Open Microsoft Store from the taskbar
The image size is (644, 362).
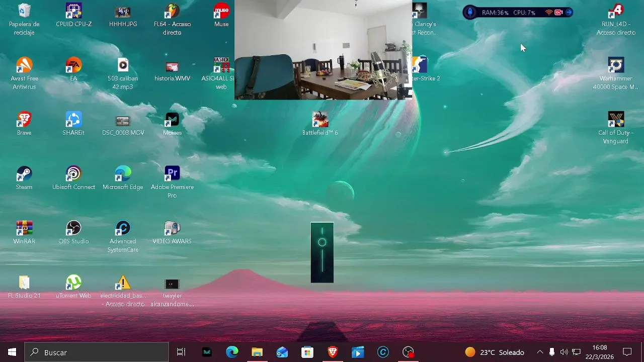307,352
